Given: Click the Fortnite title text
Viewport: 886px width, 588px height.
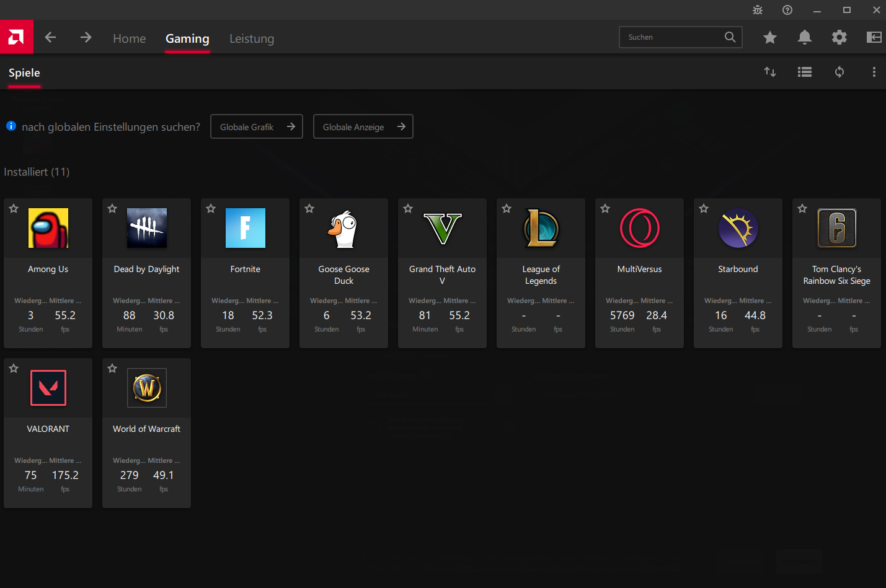Looking at the screenshot, I should (246, 269).
